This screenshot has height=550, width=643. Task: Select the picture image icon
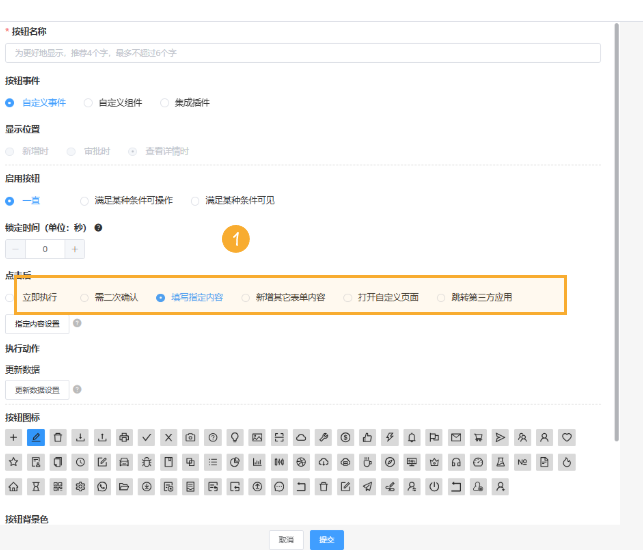tap(257, 438)
